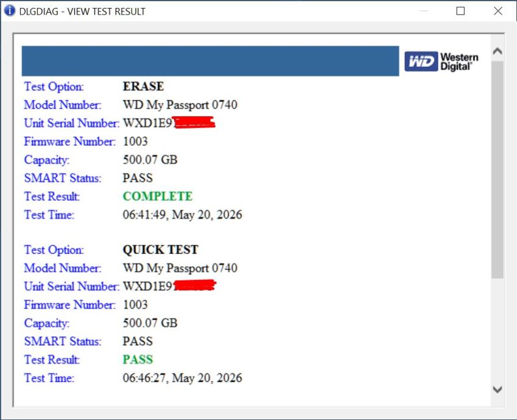Click QUICK TEST section SMART status PASS
Image resolution: width=517 pixels, height=420 pixels.
pos(138,341)
